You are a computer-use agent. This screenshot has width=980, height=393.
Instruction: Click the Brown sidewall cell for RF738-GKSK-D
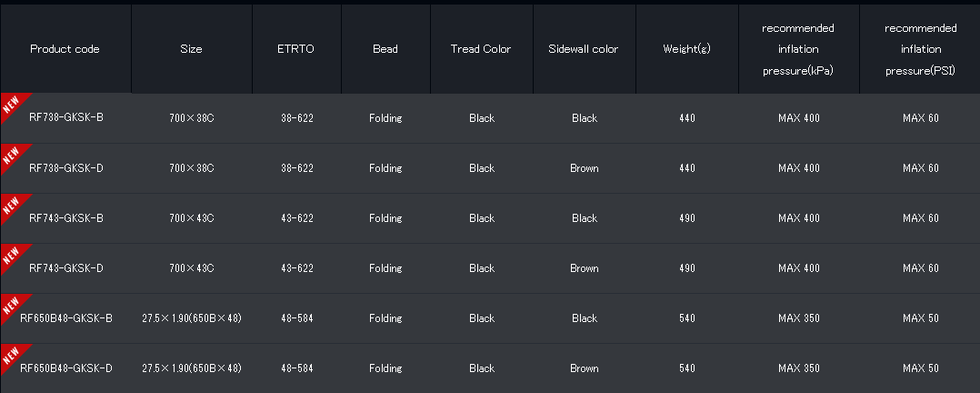click(585, 168)
